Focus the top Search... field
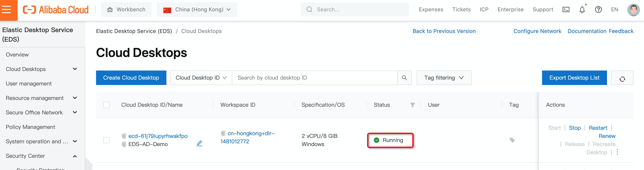This screenshot has width=644, height=170. [x=355, y=9]
